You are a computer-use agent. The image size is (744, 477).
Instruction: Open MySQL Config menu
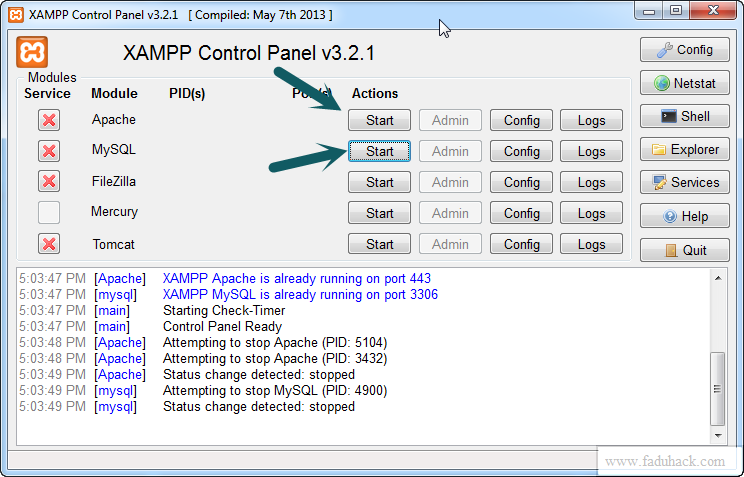pos(521,151)
